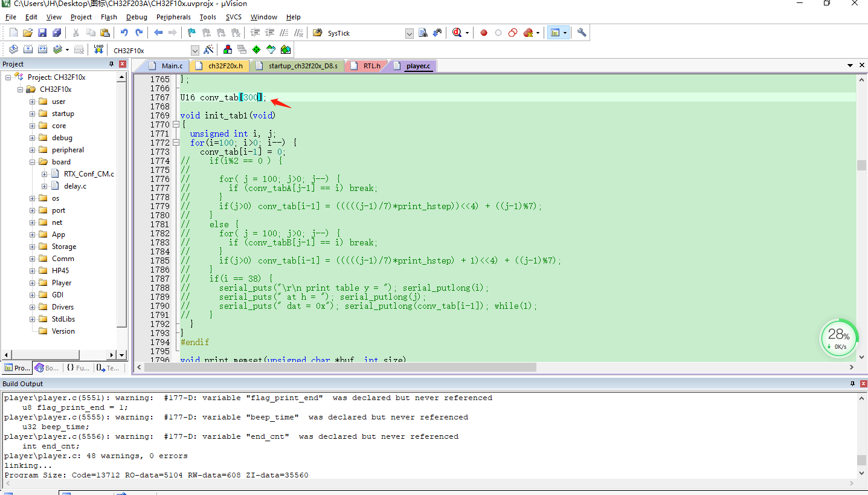Insert breakpoint with red circle
The width and height of the screenshot is (868, 495).
(x=484, y=33)
